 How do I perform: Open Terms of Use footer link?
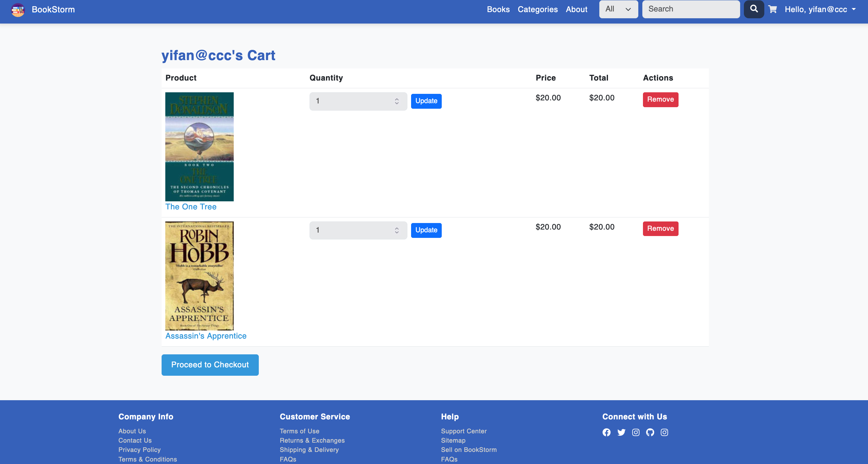pos(299,431)
